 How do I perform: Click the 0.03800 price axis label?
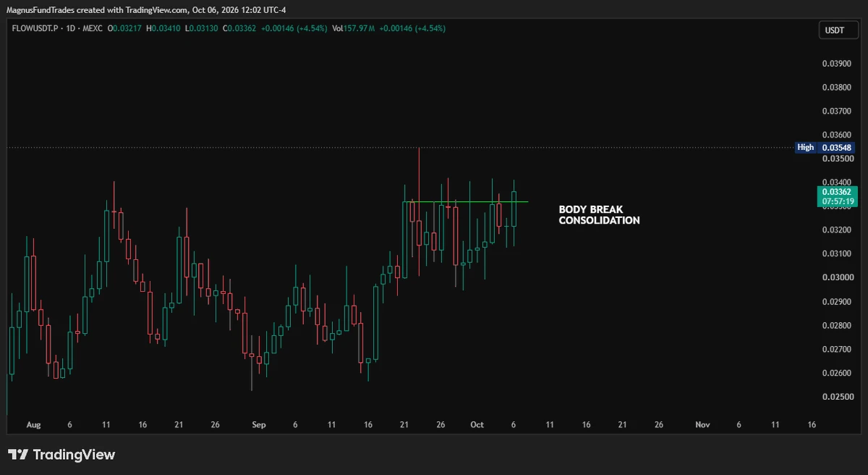tap(835, 88)
